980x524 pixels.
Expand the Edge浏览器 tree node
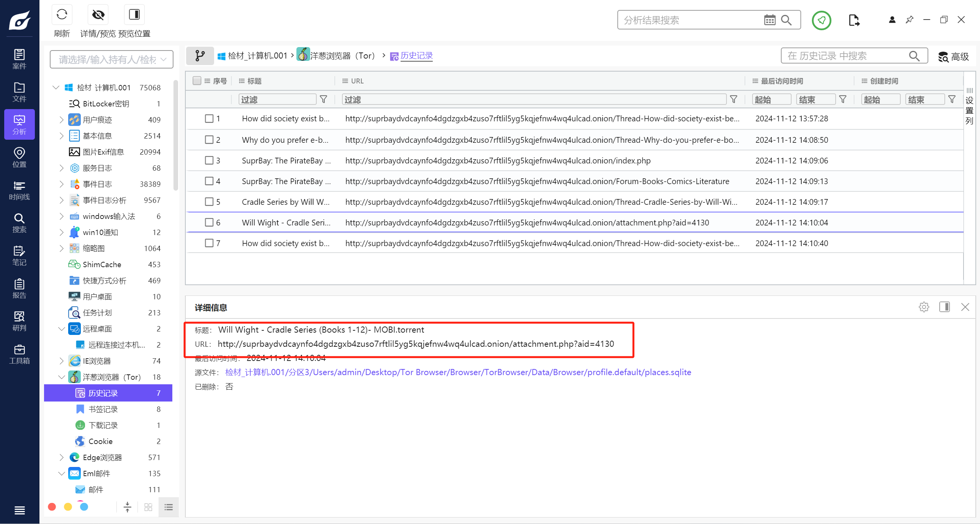(61, 457)
